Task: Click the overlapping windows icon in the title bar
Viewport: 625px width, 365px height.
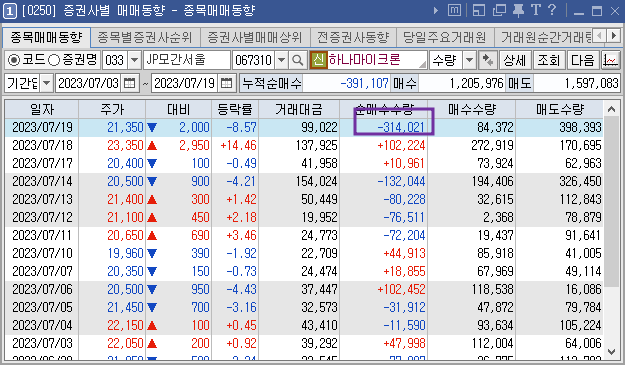Action: coord(499,10)
